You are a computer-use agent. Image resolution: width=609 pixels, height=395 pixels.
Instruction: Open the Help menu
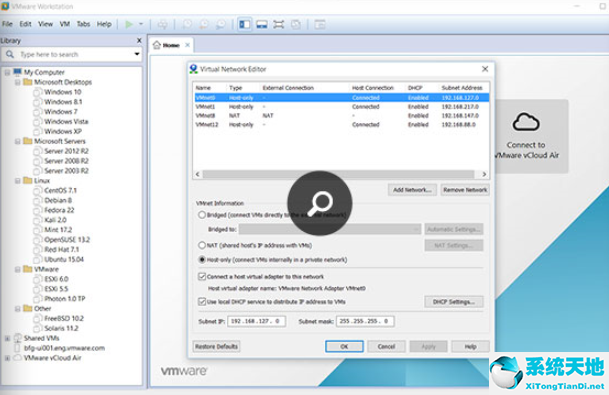104,24
